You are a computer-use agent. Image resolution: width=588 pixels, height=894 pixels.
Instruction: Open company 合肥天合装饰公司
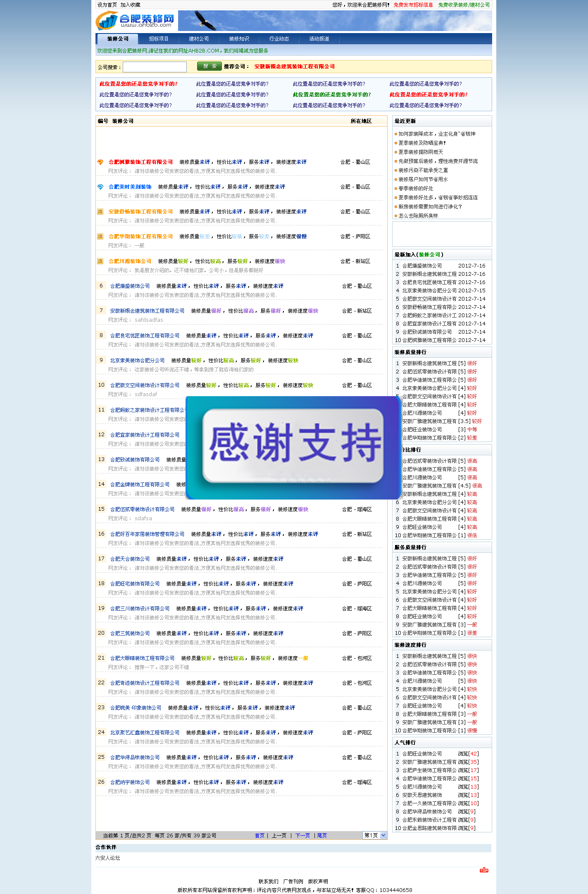pos(130,559)
